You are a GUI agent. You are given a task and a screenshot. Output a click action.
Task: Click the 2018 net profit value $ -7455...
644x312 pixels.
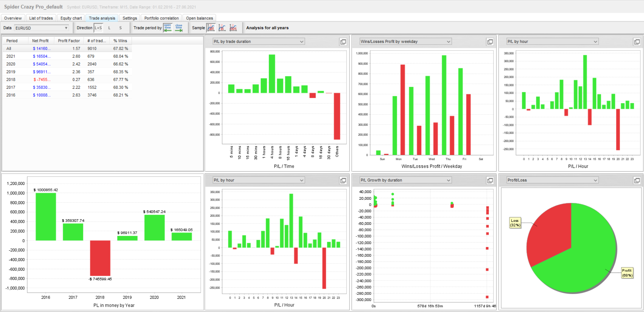point(42,80)
